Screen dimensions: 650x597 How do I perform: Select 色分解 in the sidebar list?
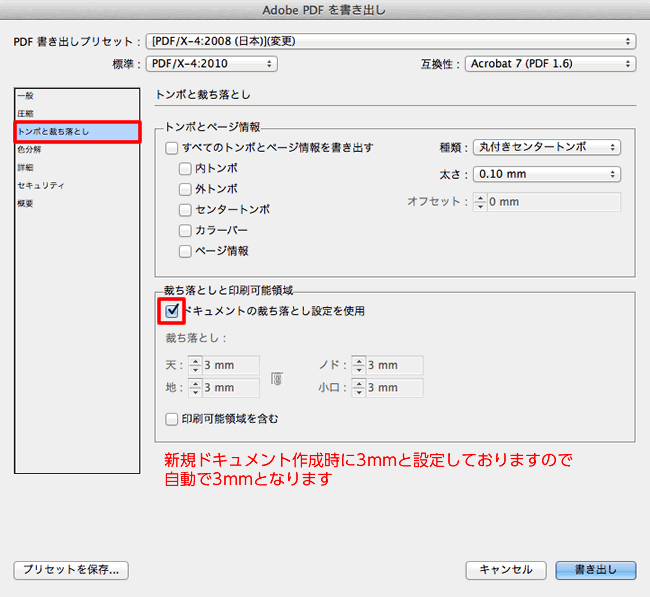[77, 150]
